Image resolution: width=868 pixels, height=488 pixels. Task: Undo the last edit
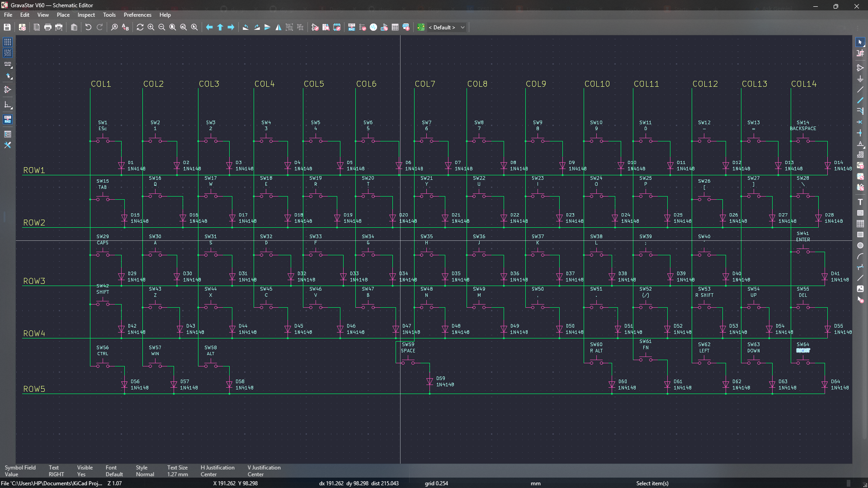88,27
